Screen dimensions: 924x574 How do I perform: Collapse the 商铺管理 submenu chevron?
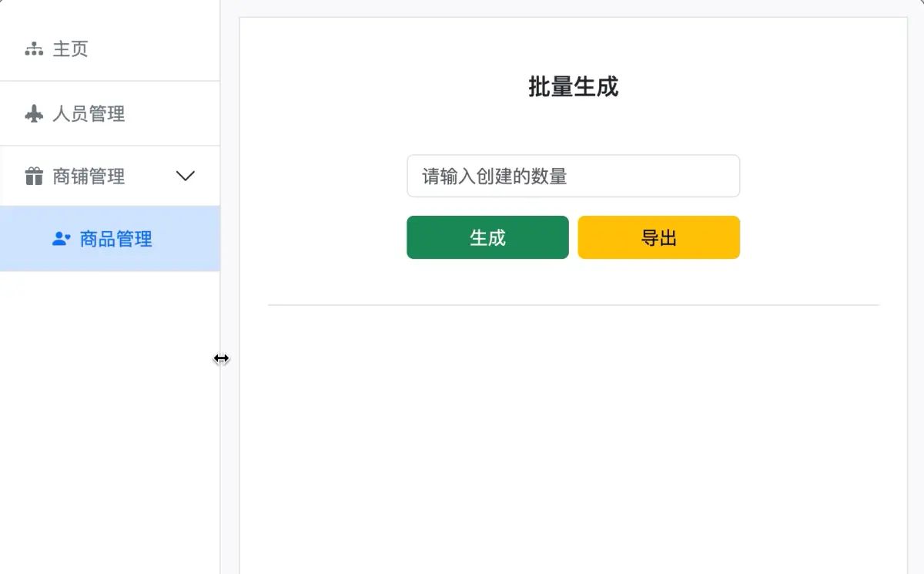(x=186, y=176)
